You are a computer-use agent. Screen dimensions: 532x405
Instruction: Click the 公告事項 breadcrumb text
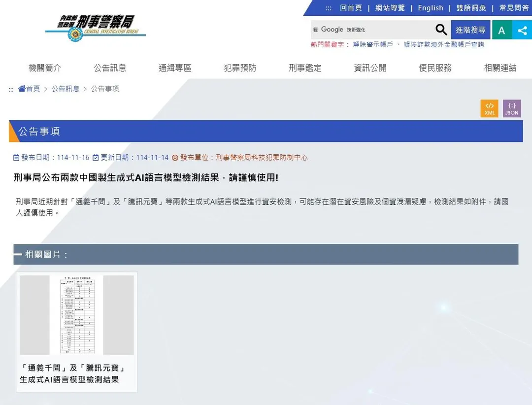105,89
